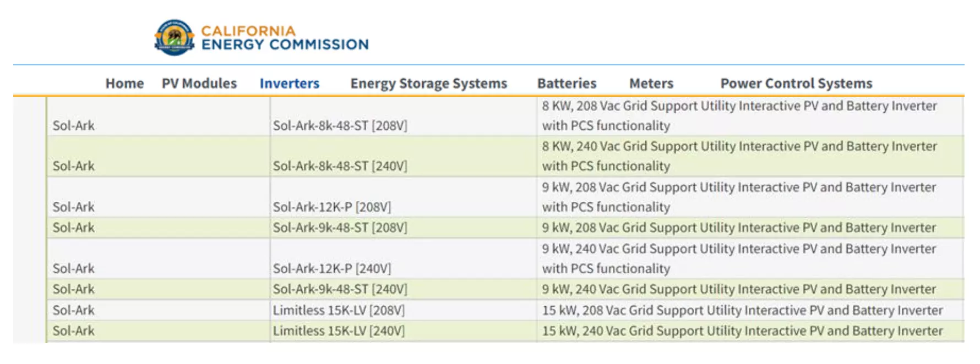
Task: Select the Sol-Ark-12K-P [240V] model cell
Action: [x=331, y=268]
